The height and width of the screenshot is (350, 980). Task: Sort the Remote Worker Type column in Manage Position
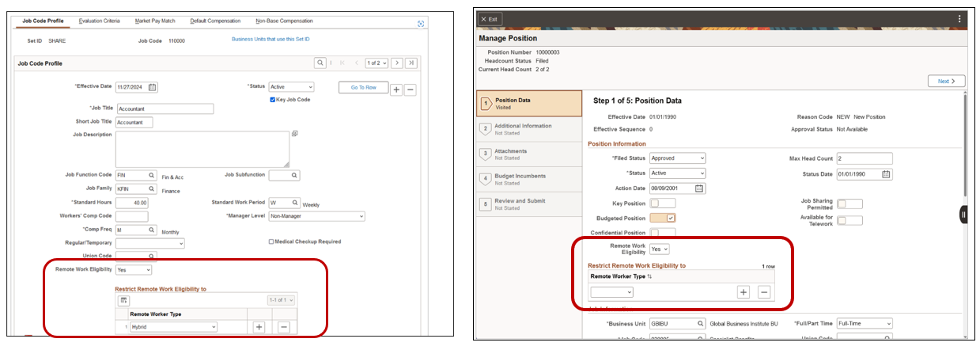pyautogui.click(x=650, y=276)
